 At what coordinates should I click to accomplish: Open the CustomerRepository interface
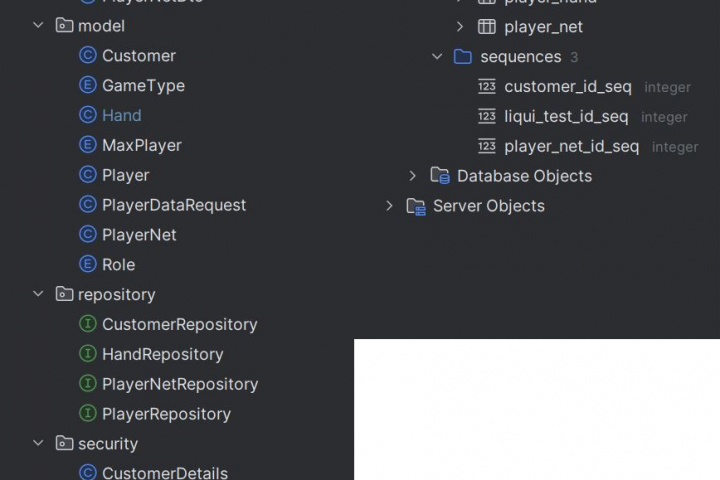click(180, 325)
